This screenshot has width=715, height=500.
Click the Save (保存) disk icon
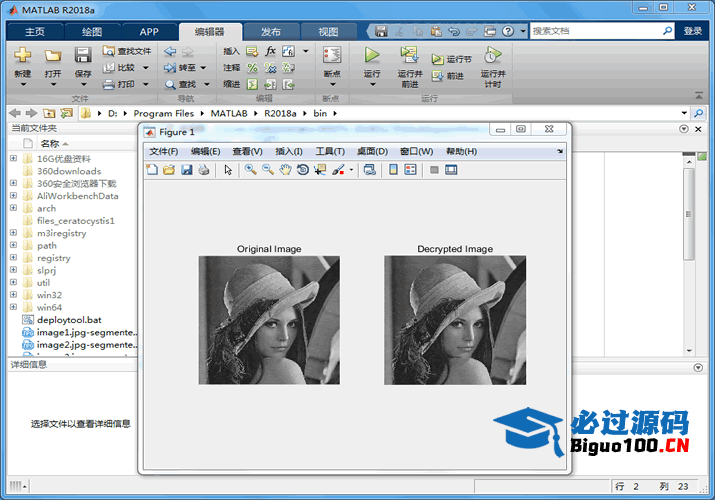coord(83,55)
